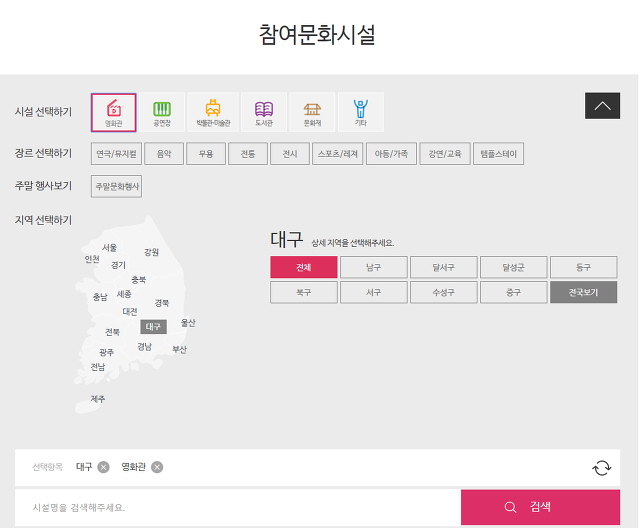Remove the 대구 selected tag

(x=103, y=467)
